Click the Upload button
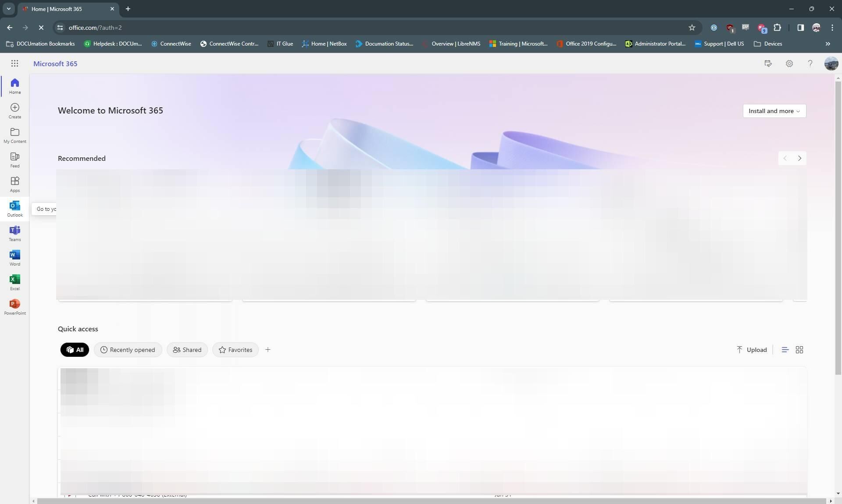This screenshot has height=504, width=842. click(x=751, y=350)
